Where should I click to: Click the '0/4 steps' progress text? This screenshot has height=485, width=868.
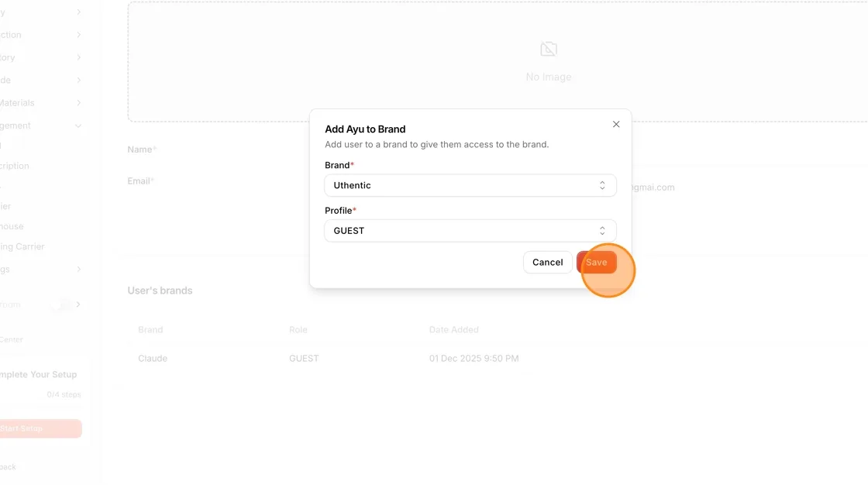[x=64, y=395]
